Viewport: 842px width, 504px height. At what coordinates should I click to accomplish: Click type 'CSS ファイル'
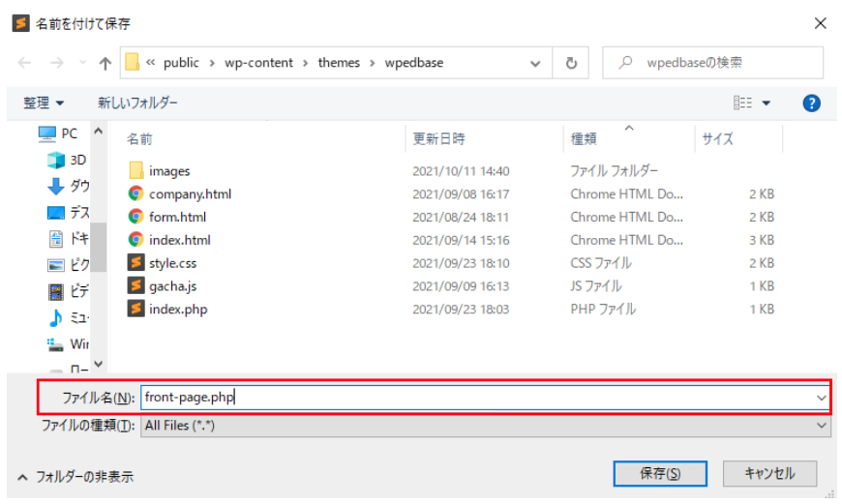pyautogui.click(x=601, y=263)
